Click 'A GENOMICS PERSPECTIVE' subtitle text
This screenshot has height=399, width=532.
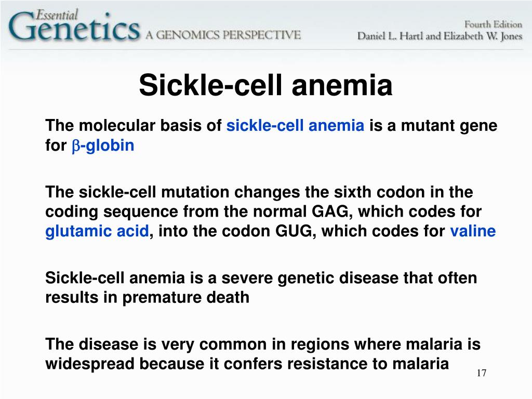(x=223, y=35)
